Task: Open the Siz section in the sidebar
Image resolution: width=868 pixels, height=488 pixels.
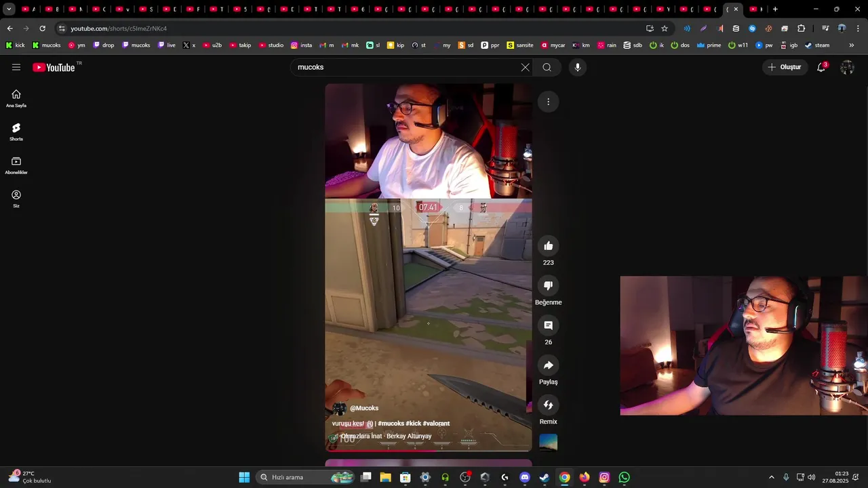Action: click(x=16, y=199)
